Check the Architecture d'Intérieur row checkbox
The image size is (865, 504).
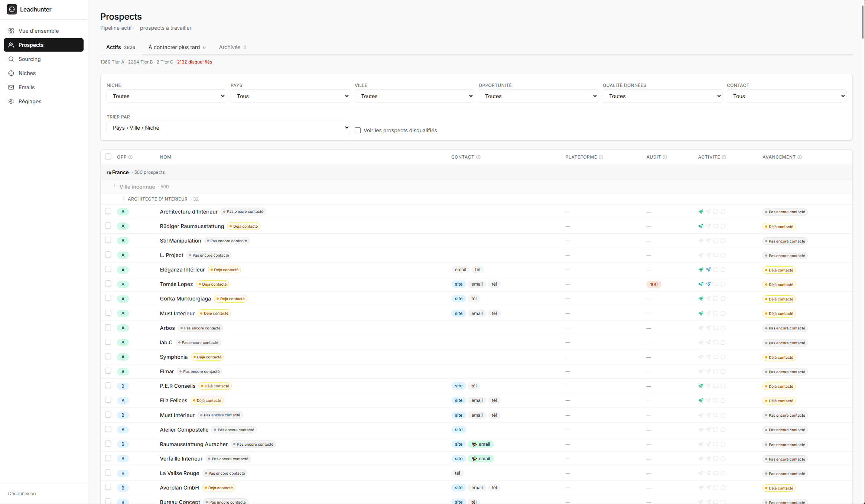(108, 211)
